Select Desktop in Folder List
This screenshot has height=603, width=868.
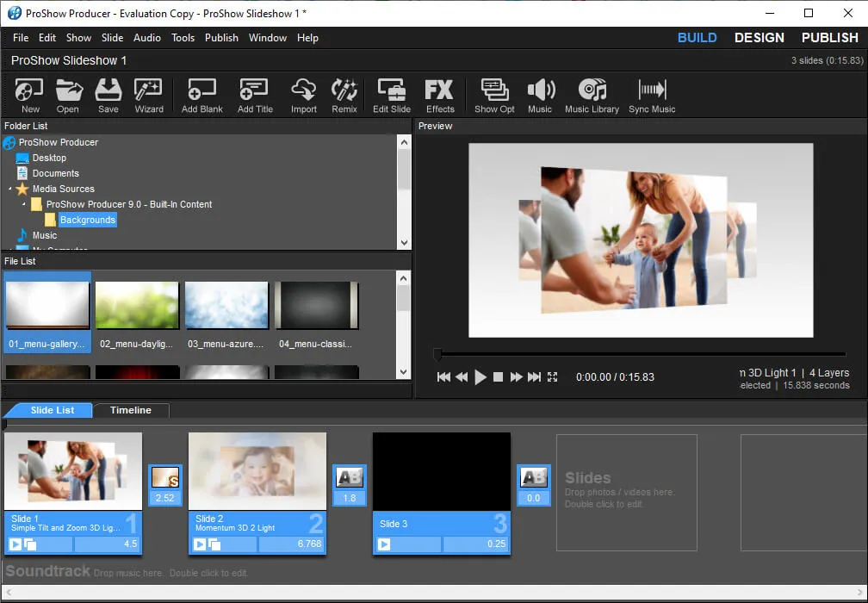pyautogui.click(x=49, y=158)
